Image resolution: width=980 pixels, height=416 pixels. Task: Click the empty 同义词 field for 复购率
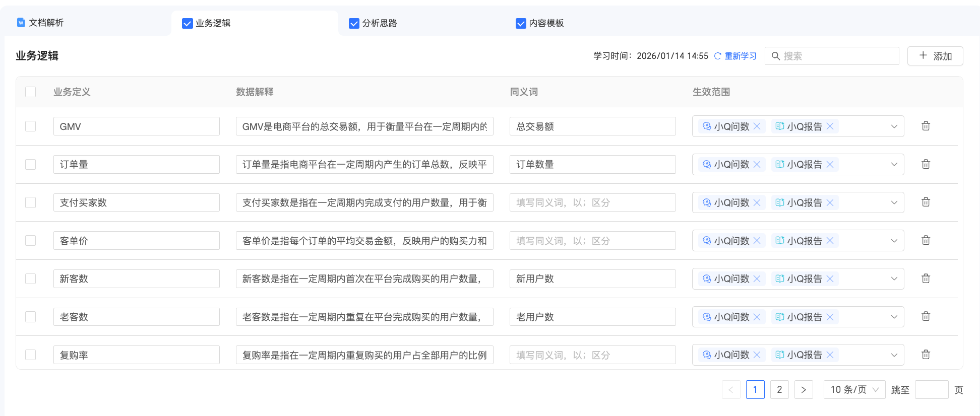pos(593,355)
